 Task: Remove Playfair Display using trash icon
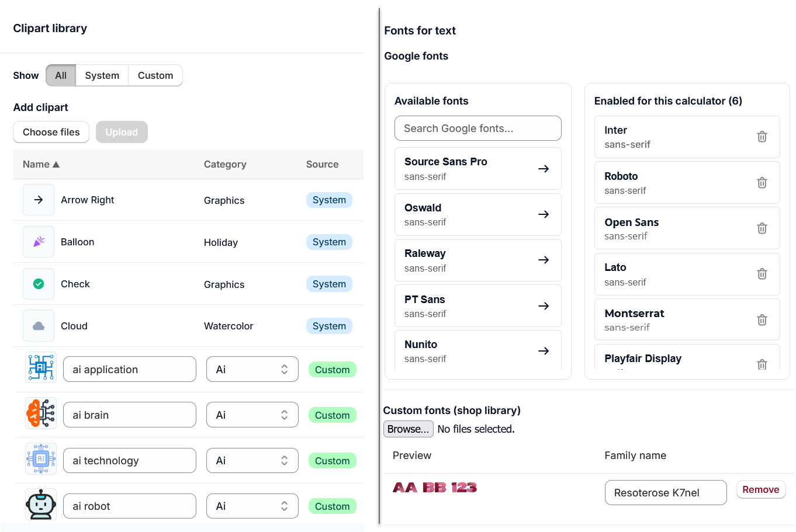(762, 364)
